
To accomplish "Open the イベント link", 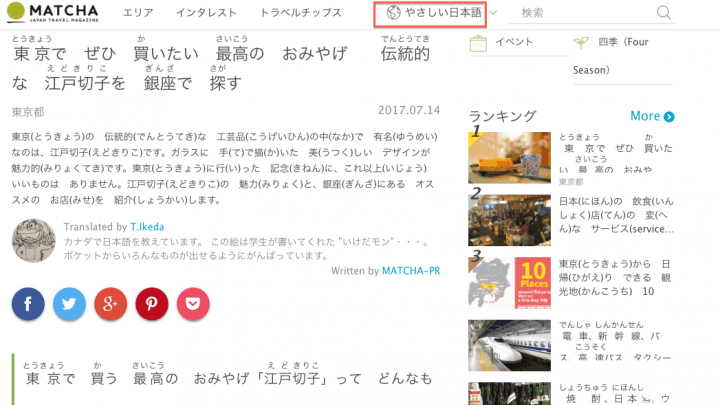I will click(x=514, y=42).
